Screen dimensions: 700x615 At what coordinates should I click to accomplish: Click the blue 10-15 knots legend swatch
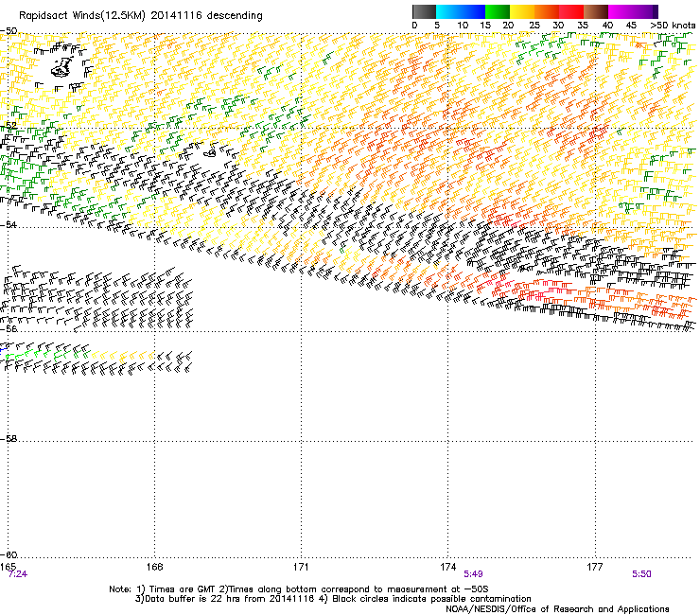473,11
